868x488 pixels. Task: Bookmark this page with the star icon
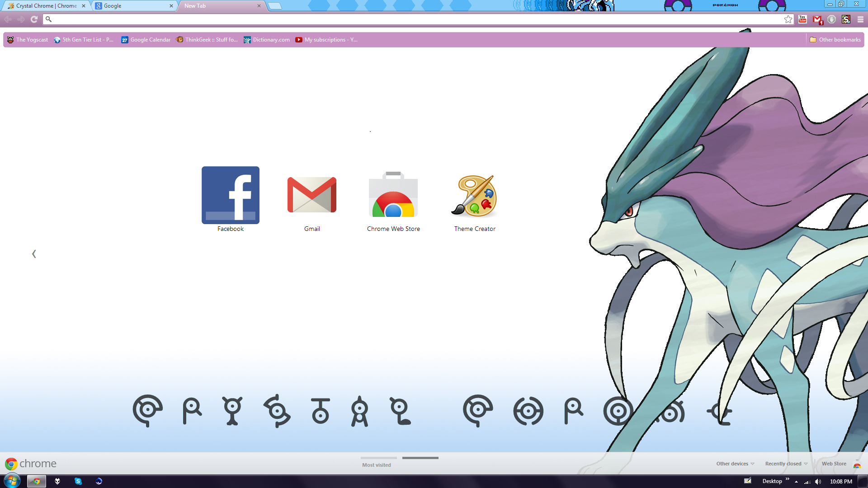788,19
